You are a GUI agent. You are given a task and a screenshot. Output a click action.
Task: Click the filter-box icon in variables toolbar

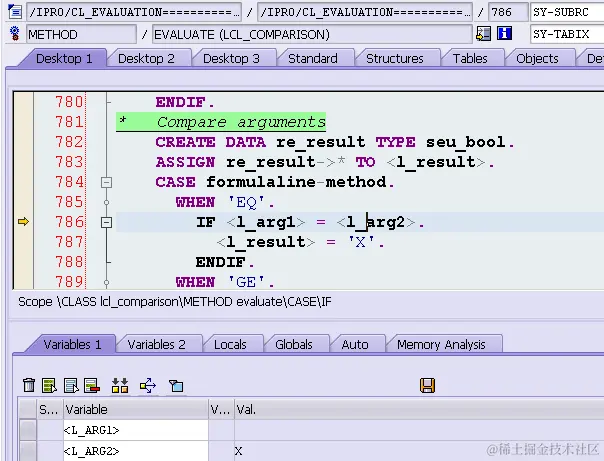pyautogui.click(x=176, y=385)
